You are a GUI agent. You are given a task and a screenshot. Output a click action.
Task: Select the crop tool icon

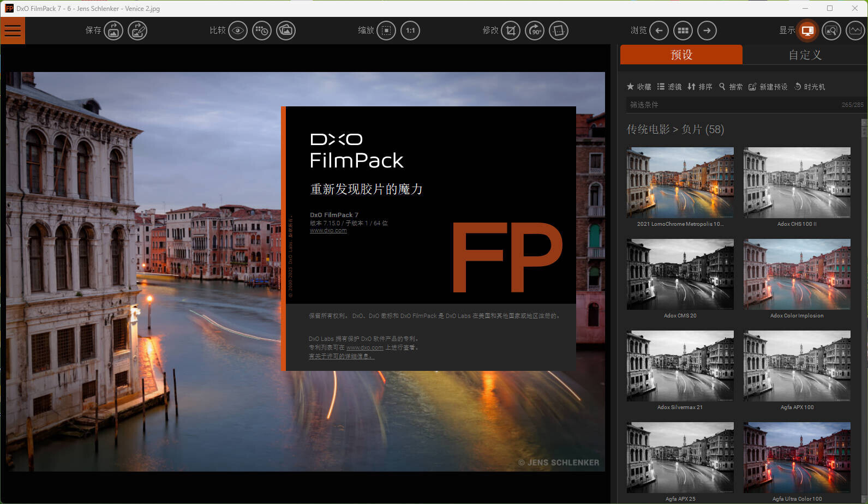click(511, 31)
